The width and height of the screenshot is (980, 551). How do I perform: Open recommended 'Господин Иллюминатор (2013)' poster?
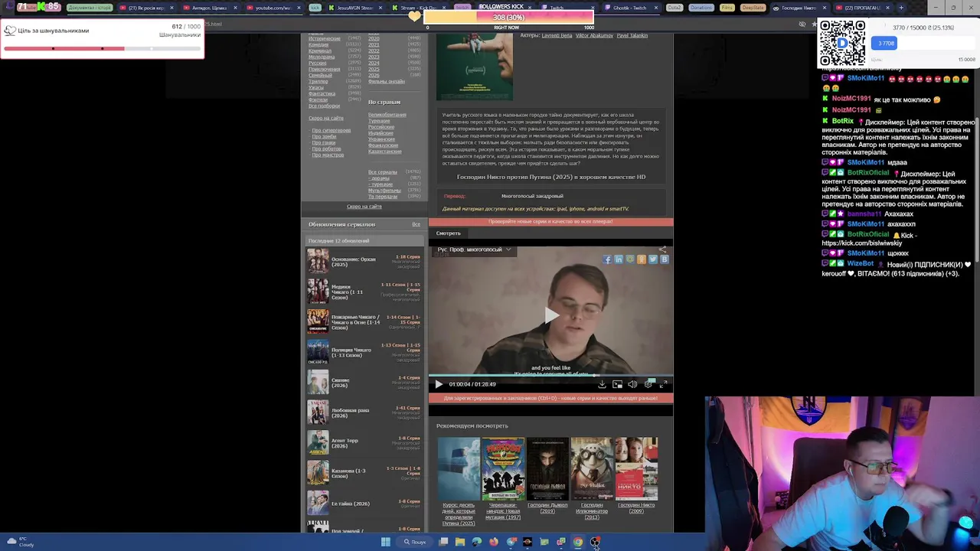[592, 468]
